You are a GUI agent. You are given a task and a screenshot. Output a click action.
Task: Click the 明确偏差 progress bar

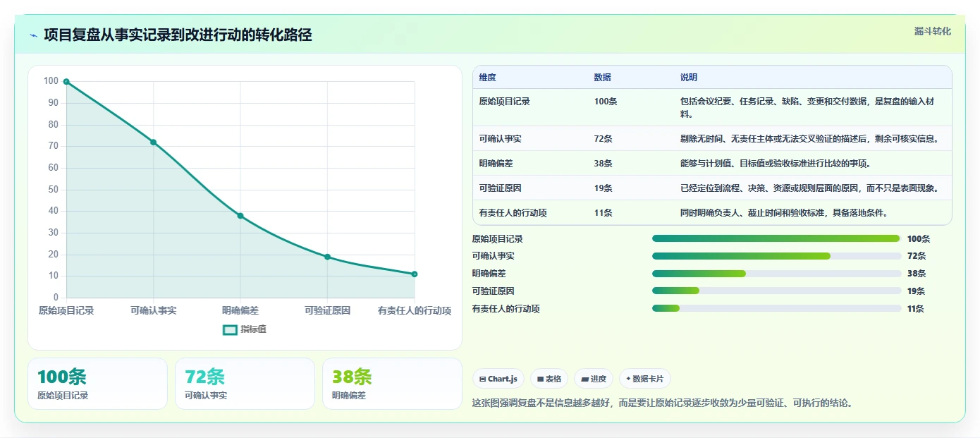coord(777,274)
